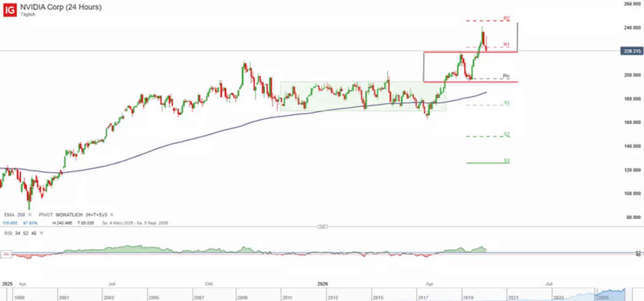Click the R2 pivot resistance label

click(506, 19)
